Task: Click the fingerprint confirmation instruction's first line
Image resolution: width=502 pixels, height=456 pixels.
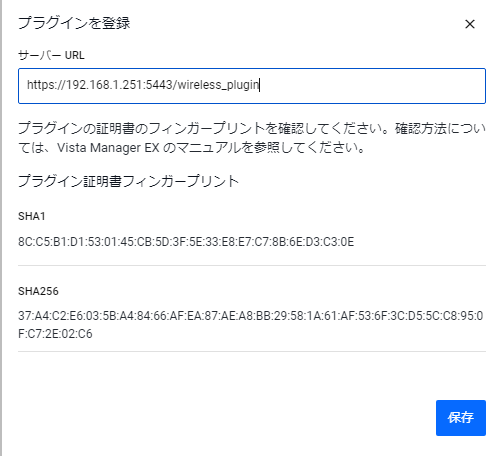Action: pos(252,128)
